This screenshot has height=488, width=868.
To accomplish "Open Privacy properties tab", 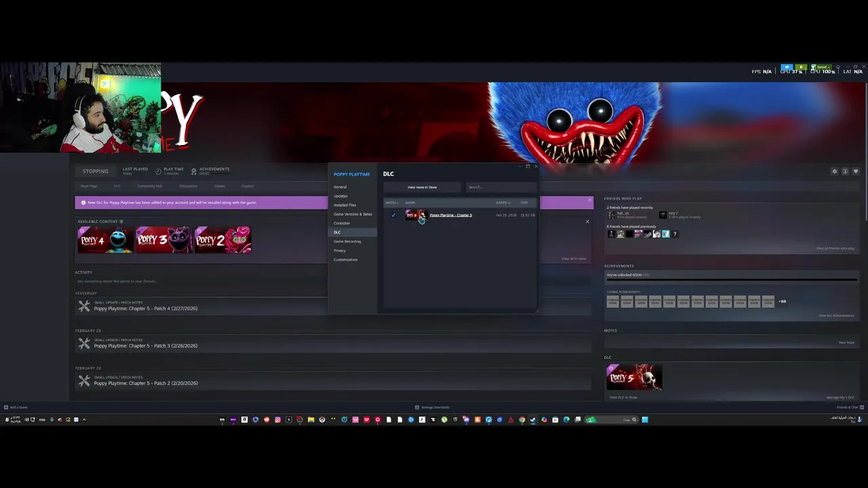I will point(340,250).
